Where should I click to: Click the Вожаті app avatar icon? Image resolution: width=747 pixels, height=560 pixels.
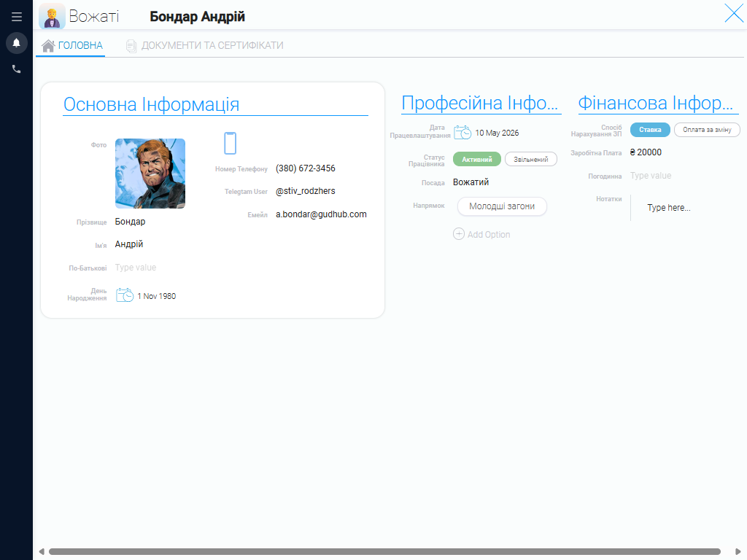[x=52, y=16]
